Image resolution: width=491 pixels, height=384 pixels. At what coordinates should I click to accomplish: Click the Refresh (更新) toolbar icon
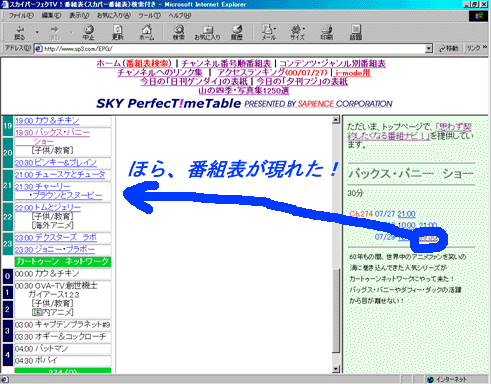click(118, 32)
